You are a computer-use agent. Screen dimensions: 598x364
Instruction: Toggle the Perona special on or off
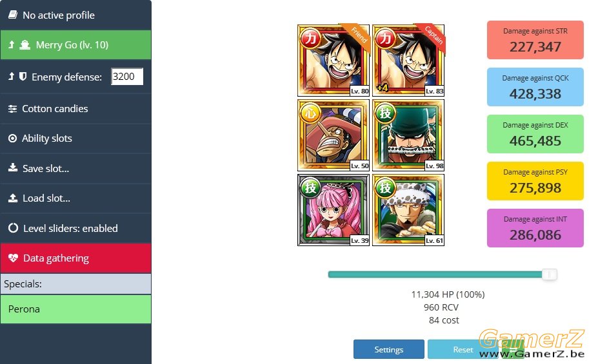[x=75, y=309]
